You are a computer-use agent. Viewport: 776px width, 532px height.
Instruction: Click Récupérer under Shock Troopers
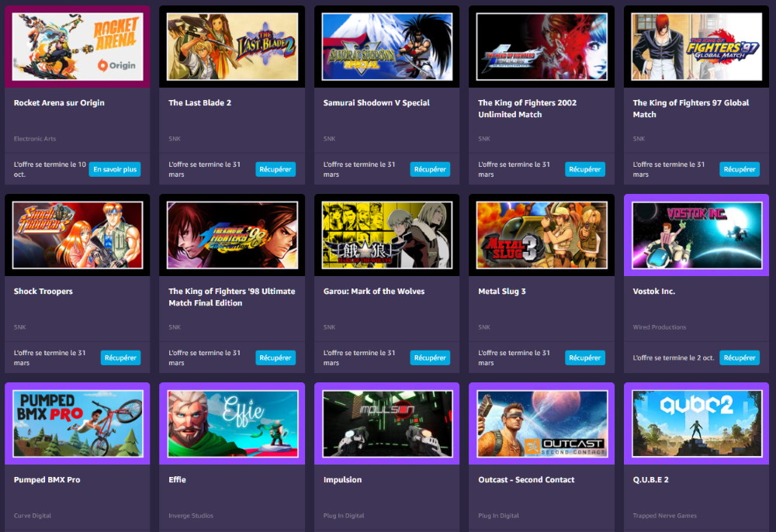coord(121,358)
